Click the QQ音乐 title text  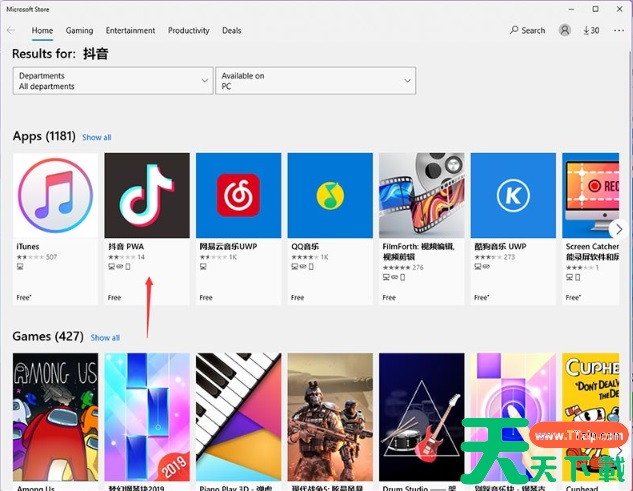pos(305,246)
